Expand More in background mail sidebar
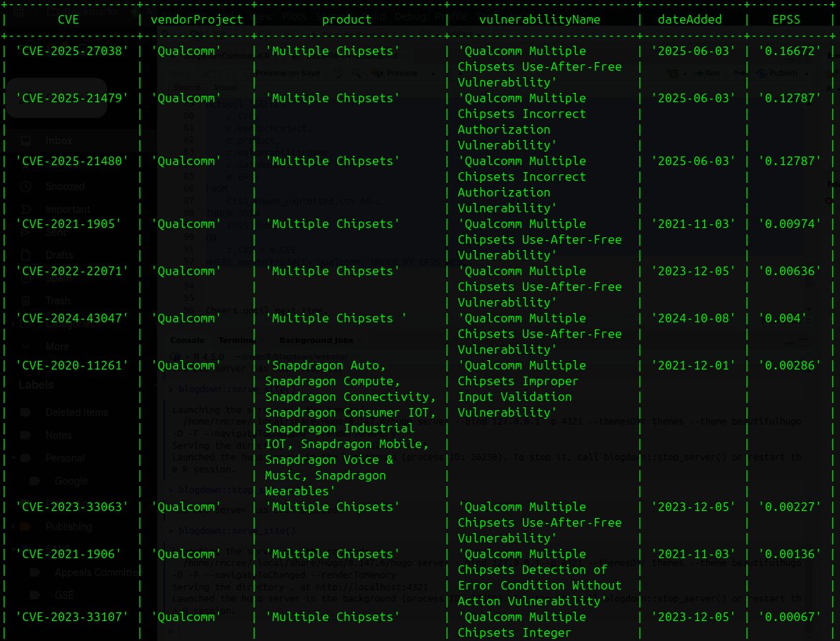Viewport: 840px width, 641px height. click(x=57, y=346)
